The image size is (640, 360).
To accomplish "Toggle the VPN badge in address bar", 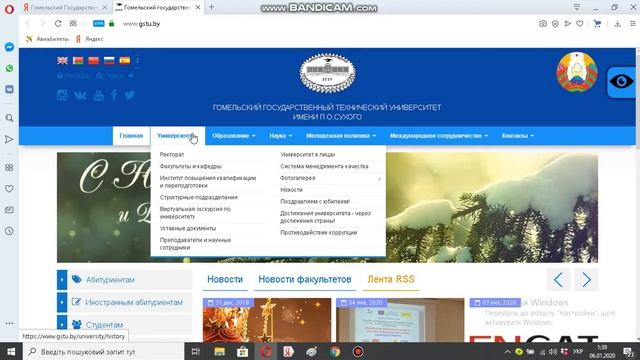I will (98, 24).
